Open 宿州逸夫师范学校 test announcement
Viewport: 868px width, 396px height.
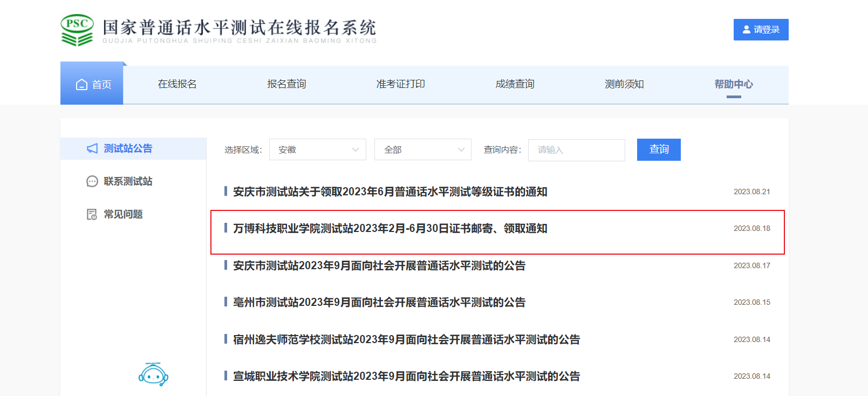(x=407, y=340)
